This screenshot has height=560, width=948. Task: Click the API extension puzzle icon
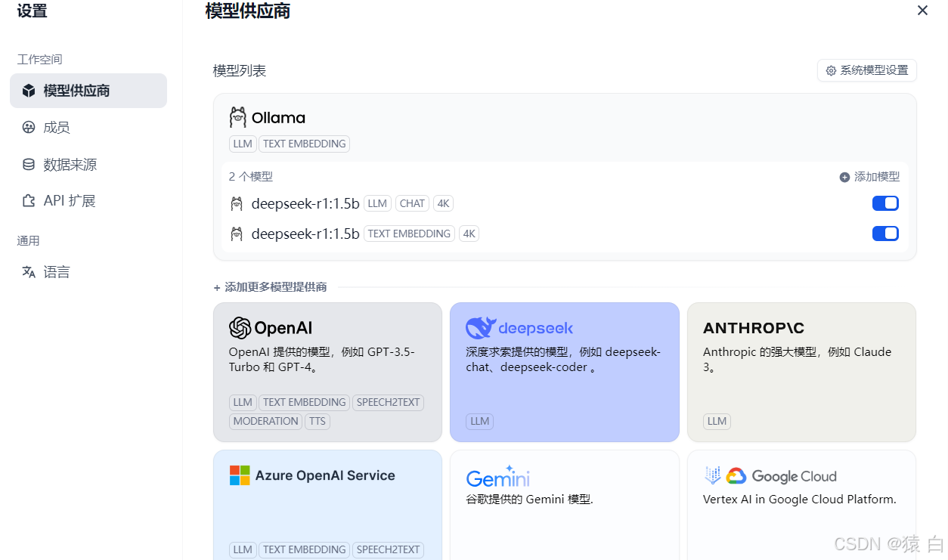(x=29, y=201)
